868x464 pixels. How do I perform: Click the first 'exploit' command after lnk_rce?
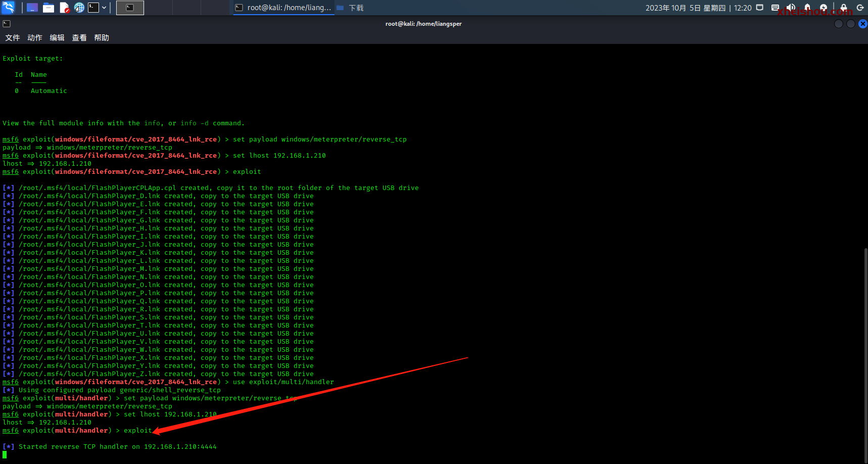coord(247,172)
